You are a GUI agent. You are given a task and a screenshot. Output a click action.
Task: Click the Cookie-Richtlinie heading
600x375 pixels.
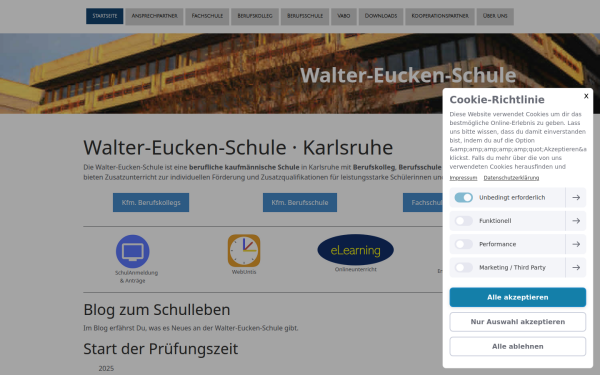pos(497,99)
